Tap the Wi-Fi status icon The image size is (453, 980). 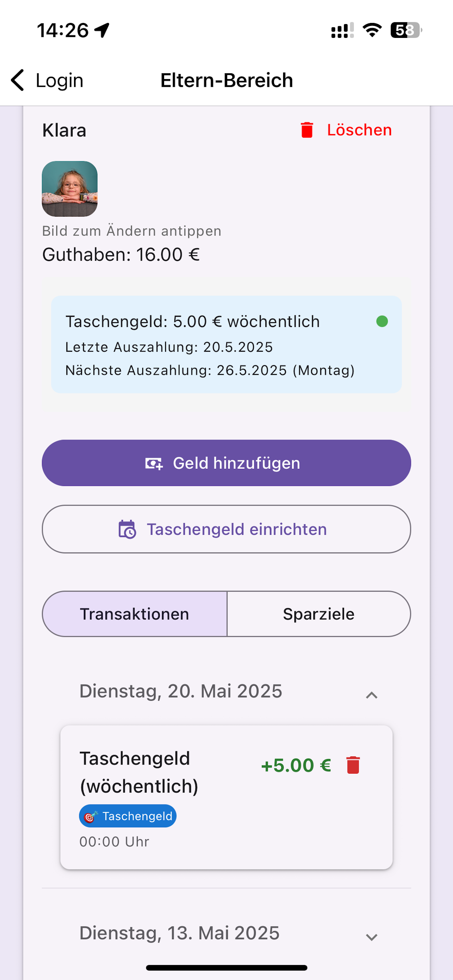(372, 30)
